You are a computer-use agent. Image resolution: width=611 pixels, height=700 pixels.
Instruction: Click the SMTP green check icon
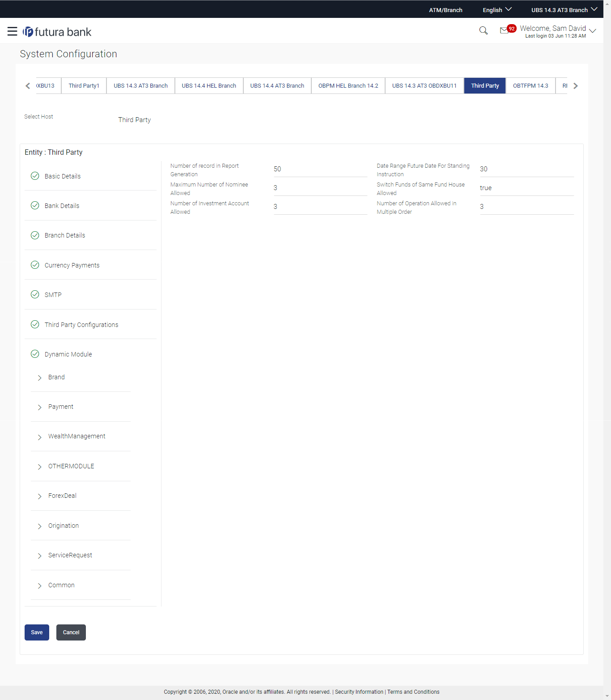pos(35,294)
